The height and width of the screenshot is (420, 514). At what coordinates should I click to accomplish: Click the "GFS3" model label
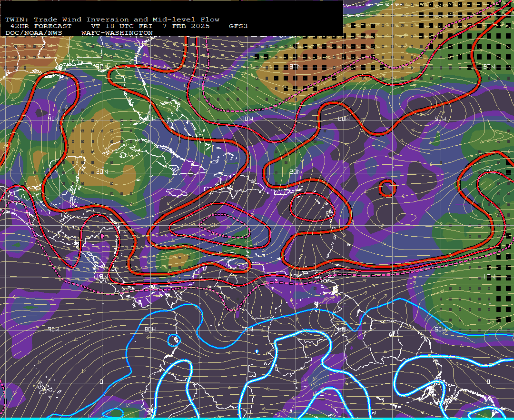(x=238, y=26)
